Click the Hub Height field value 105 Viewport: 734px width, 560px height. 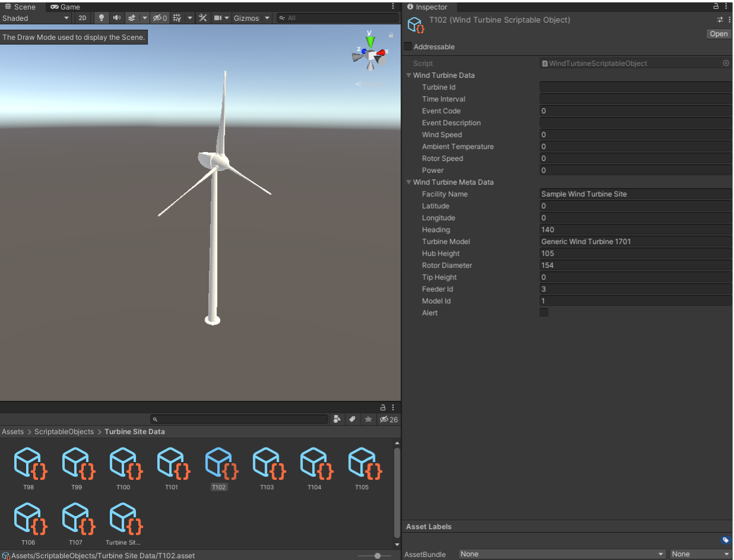tap(636, 253)
